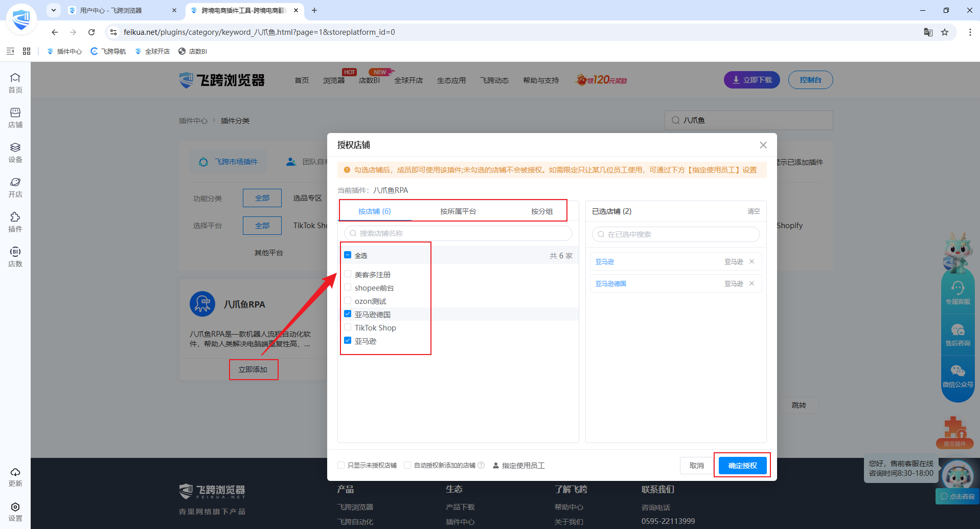Check the ozon测试 store checkbox

(x=348, y=301)
